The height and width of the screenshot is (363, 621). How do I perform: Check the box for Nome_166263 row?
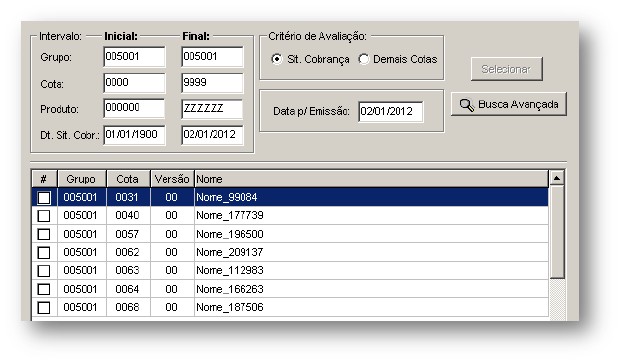click(x=44, y=289)
